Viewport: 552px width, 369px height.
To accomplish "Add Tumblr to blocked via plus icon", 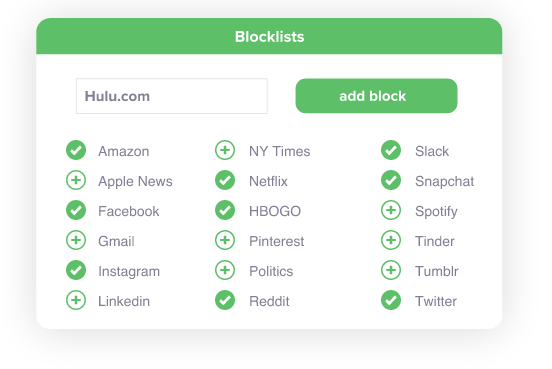I will [x=391, y=270].
